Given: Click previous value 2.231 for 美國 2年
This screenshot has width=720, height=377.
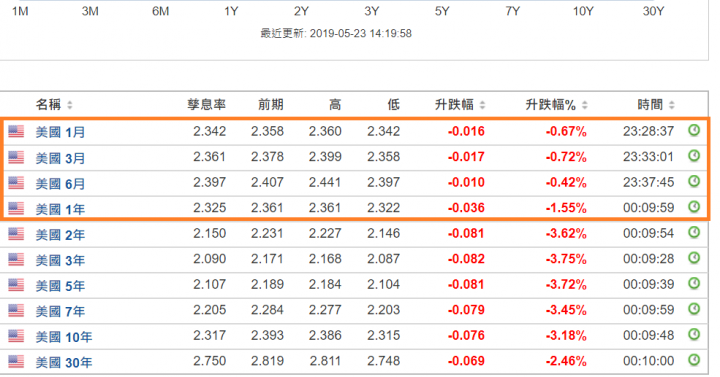Looking at the screenshot, I should tap(267, 233).
